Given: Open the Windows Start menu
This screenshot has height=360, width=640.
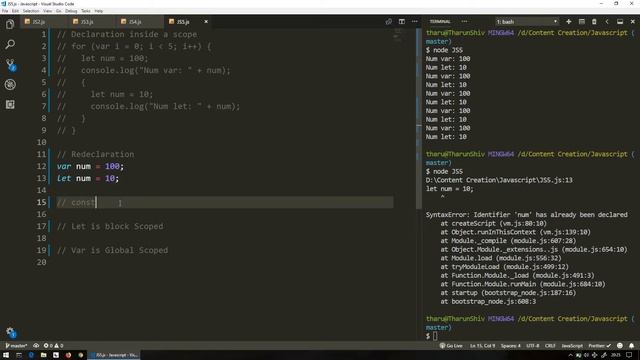Looking at the screenshot, I should point(6,355).
